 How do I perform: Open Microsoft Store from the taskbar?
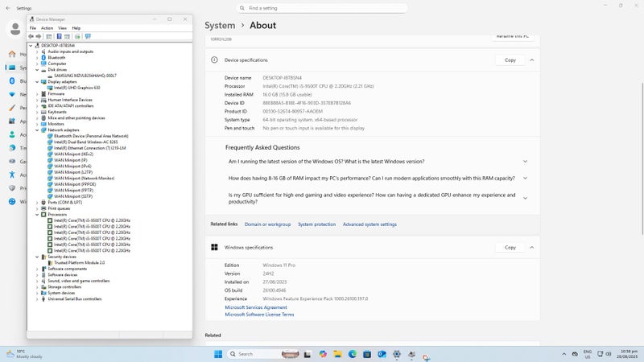pos(367,354)
